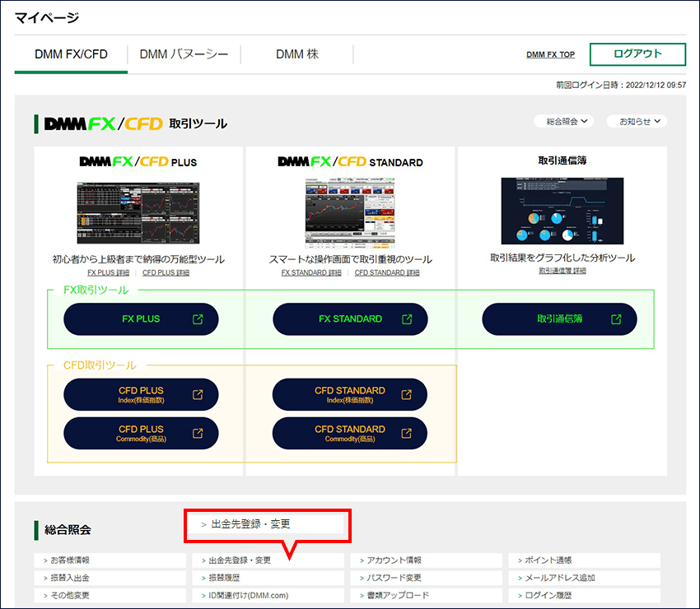Open ログイン履歴 menu item
The image size is (700, 609).
(585, 595)
